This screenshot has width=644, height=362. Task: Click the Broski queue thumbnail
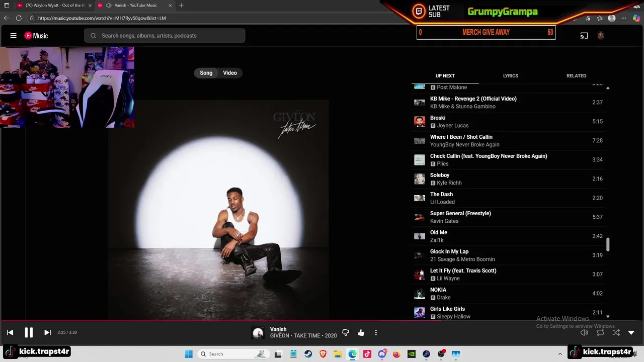(x=420, y=122)
